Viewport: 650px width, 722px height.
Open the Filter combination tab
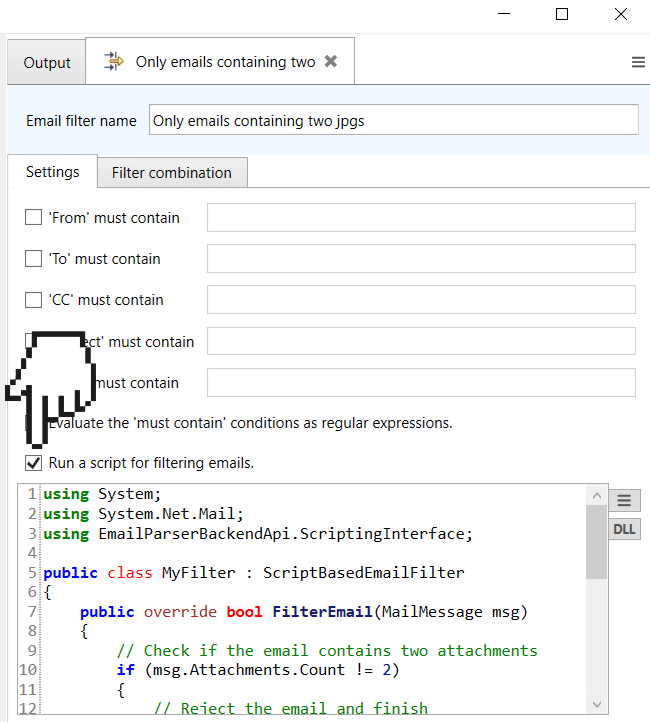point(172,173)
